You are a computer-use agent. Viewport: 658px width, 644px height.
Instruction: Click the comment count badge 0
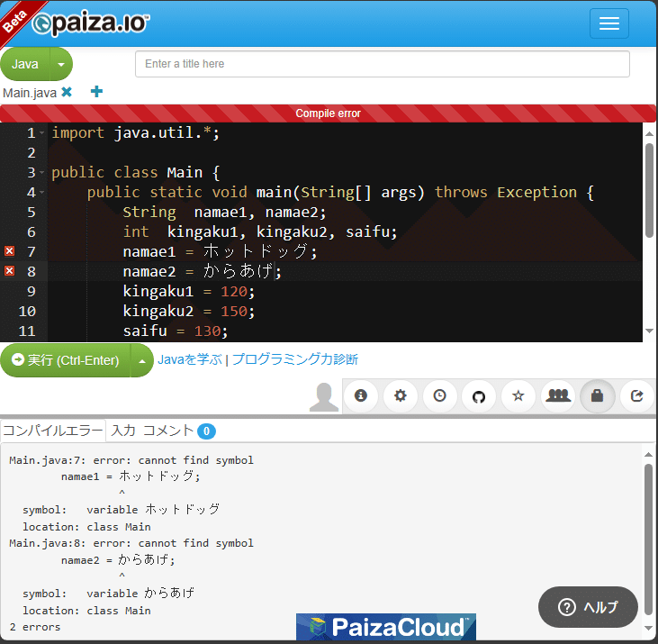(x=206, y=431)
